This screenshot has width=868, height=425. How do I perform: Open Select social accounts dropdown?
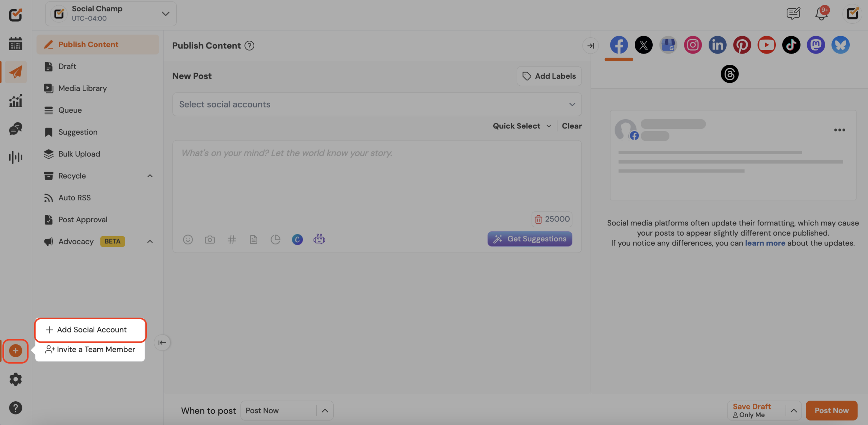pos(376,104)
